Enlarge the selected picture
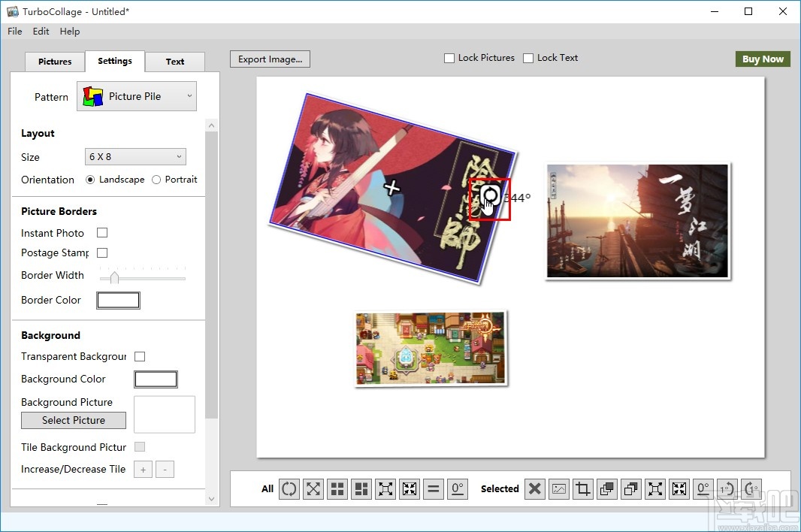801x532 pixels. [x=654, y=488]
